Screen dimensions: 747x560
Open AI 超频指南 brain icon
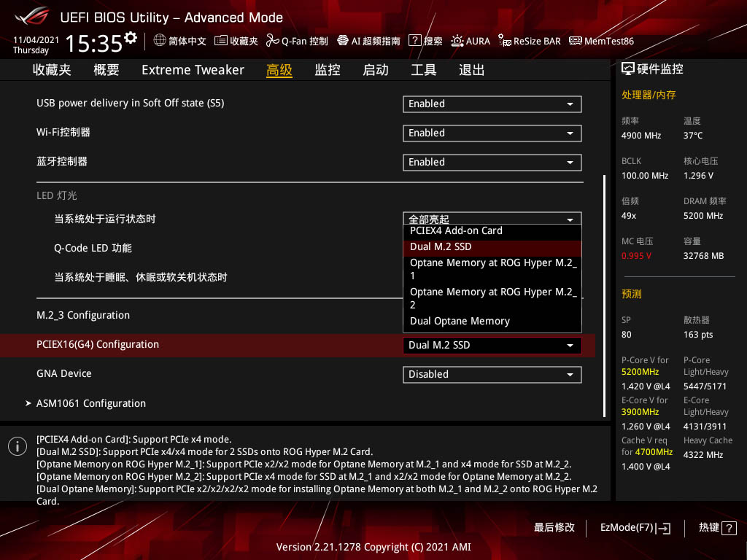click(x=343, y=41)
